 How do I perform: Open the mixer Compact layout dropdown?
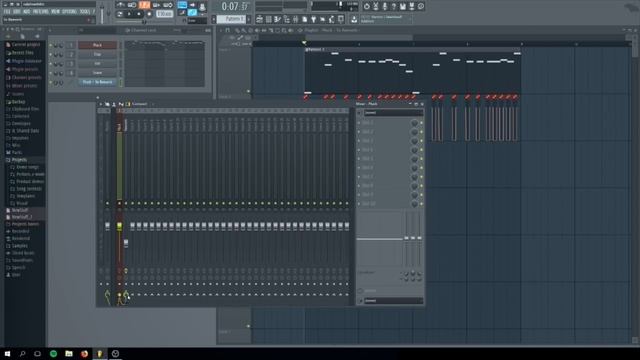(x=140, y=104)
